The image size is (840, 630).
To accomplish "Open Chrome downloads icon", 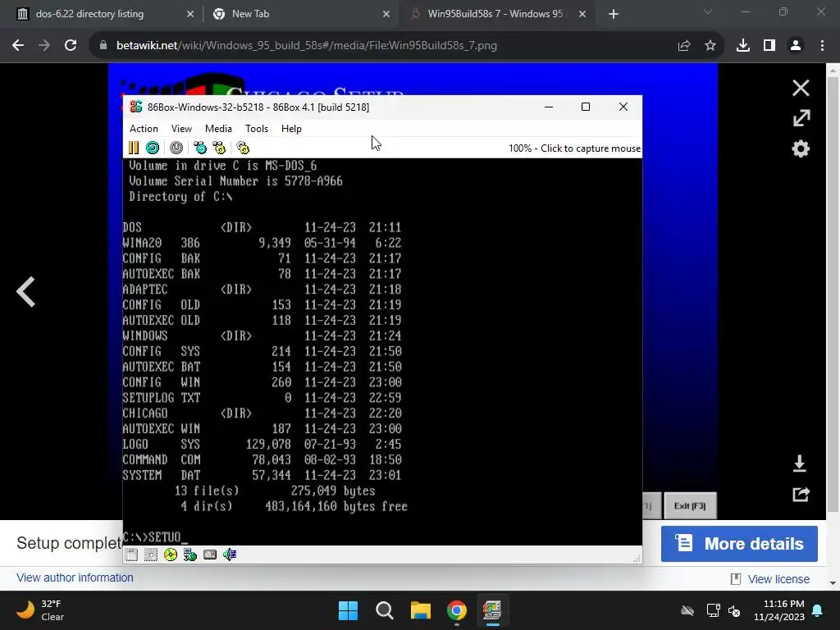I will pos(743,46).
